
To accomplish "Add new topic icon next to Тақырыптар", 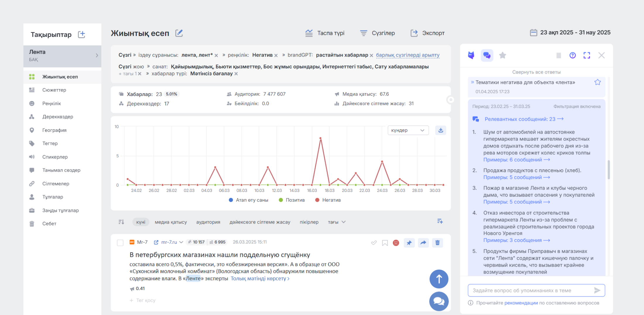I will tap(81, 34).
